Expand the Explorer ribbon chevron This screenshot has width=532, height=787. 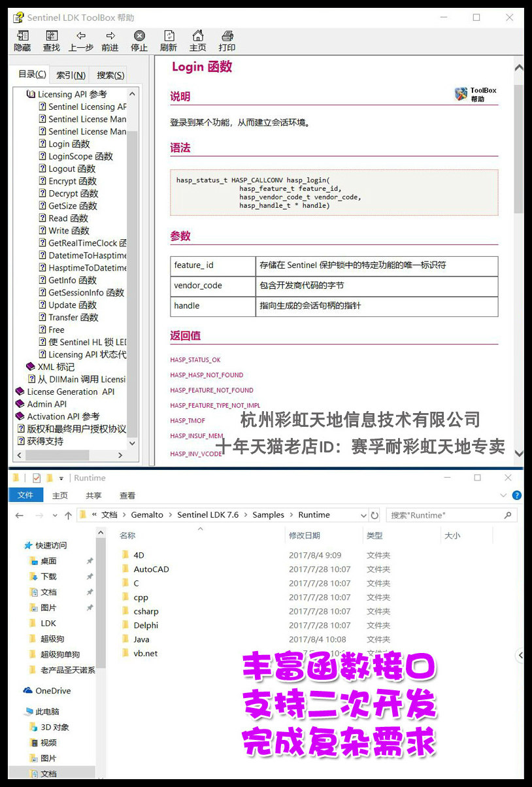pyautogui.click(x=502, y=495)
